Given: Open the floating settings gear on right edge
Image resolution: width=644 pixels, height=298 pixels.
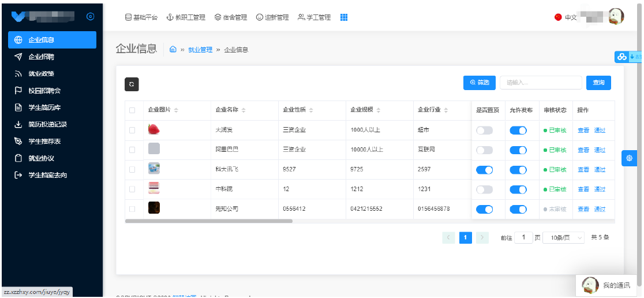Looking at the screenshot, I should click(629, 158).
